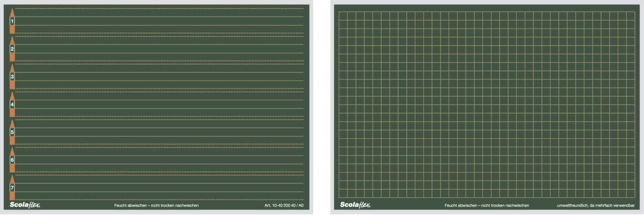Click the pencil icon numbered 2
This screenshot has height=215, width=644.
point(12,49)
